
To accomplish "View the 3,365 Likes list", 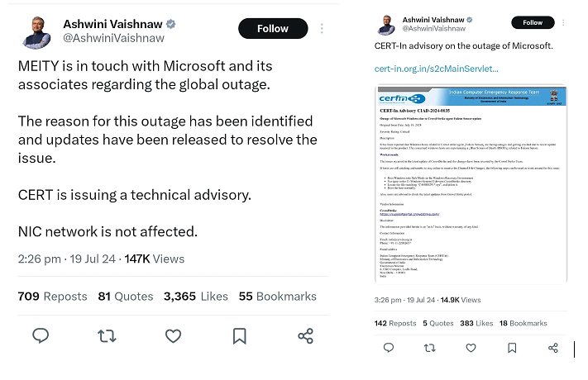I will (x=195, y=296).
